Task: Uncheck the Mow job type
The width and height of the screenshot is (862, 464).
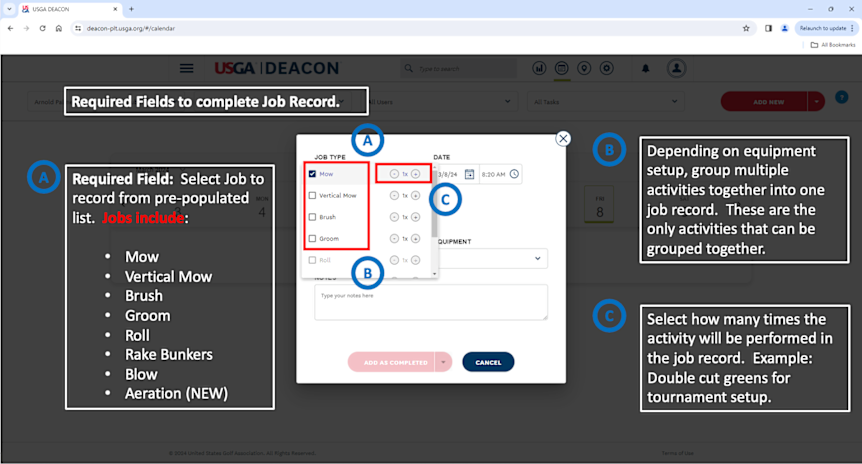Action: tap(312, 174)
